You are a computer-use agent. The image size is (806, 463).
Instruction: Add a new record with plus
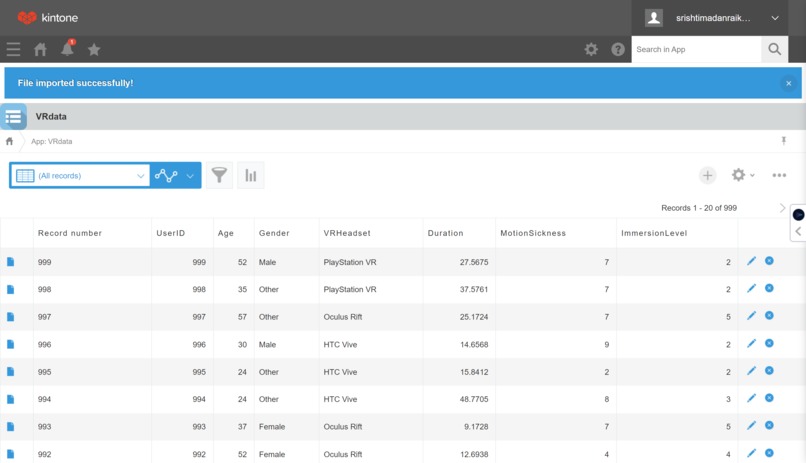click(707, 175)
